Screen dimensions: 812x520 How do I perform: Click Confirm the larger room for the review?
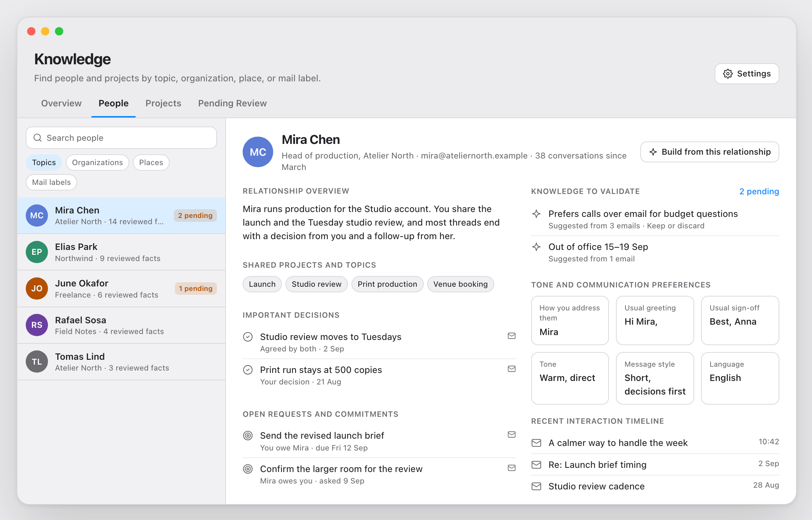point(379,474)
